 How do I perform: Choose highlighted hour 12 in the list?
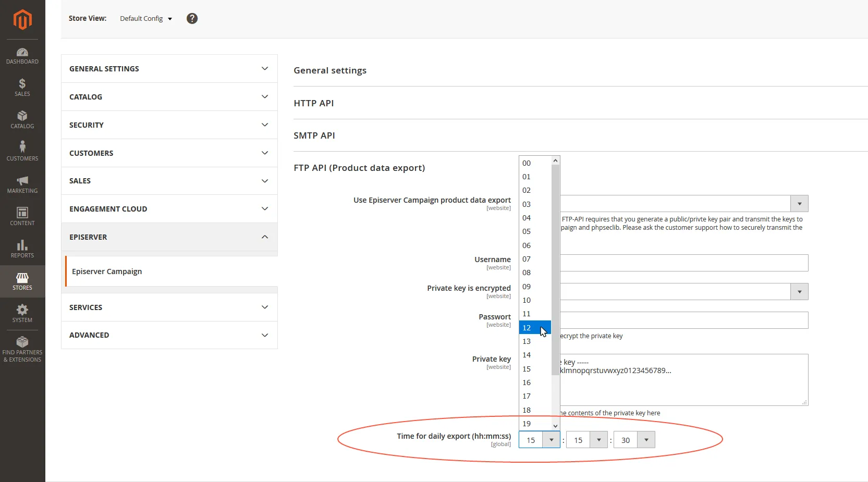coord(535,328)
